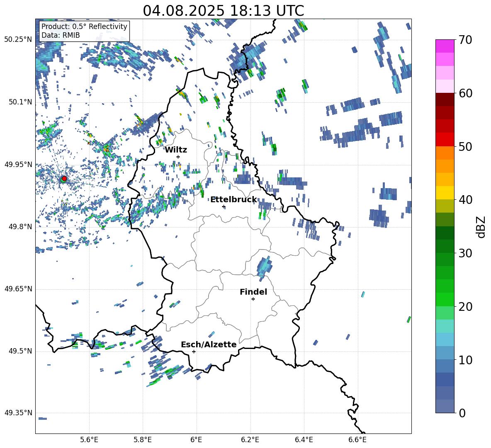
Task: Click the Findel station cross marker
Action: tap(253, 299)
